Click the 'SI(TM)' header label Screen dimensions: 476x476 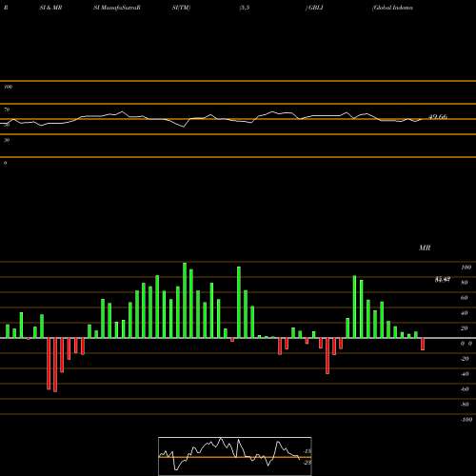click(181, 8)
